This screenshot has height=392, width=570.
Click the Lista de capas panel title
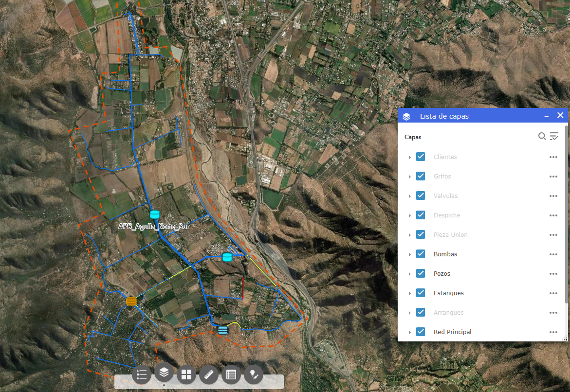tap(444, 116)
